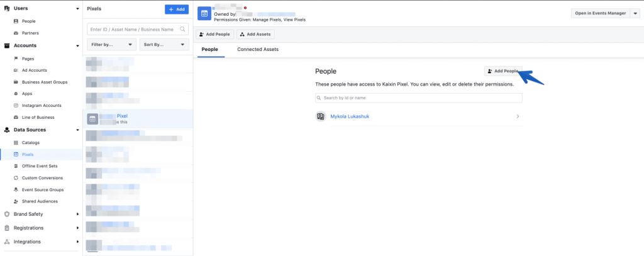The height and width of the screenshot is (256, 644).
Task: Open the Filter by dropdown
Action: 113,45
